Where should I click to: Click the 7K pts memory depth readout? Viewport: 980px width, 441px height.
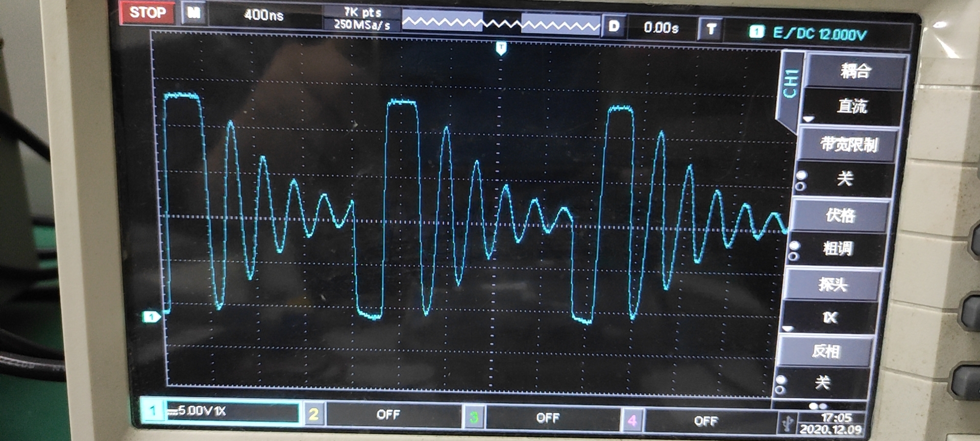(362, 12)
